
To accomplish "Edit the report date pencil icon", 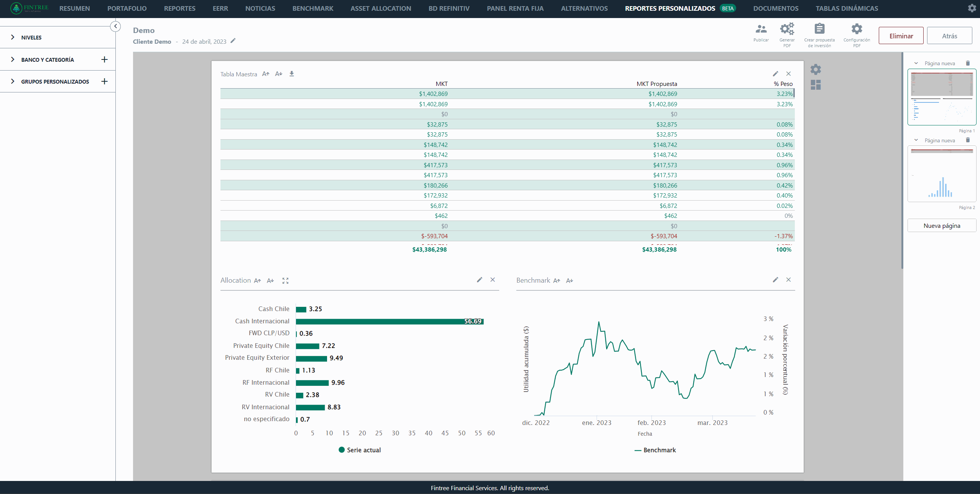I will tap(233, 41).
